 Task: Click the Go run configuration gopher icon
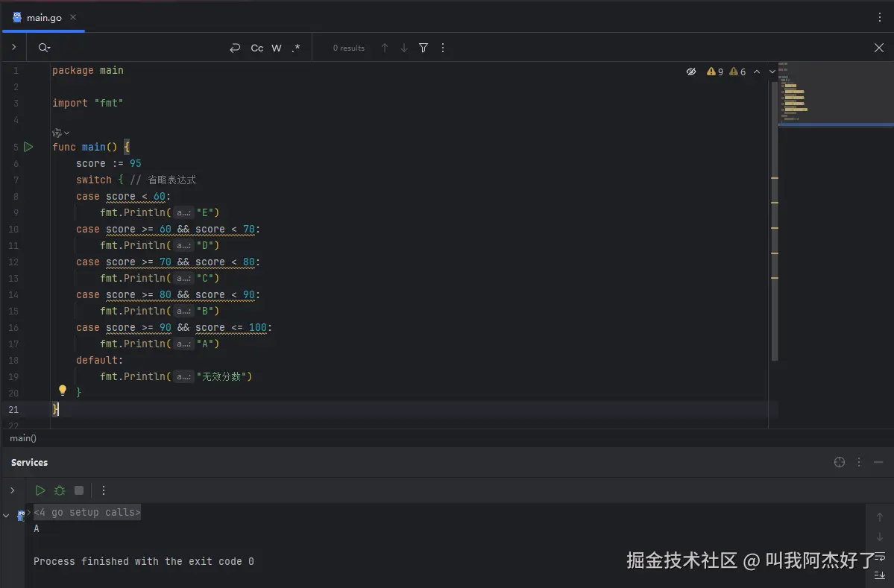pos(21,516)
